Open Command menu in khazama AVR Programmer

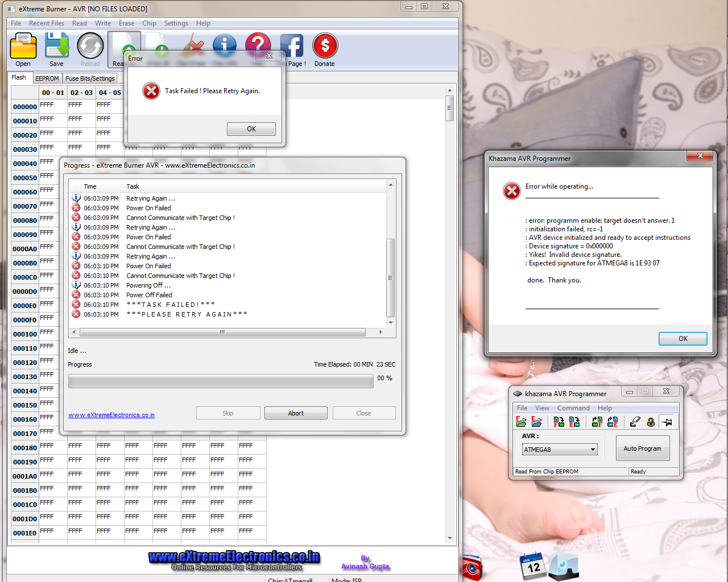(573, 408)
